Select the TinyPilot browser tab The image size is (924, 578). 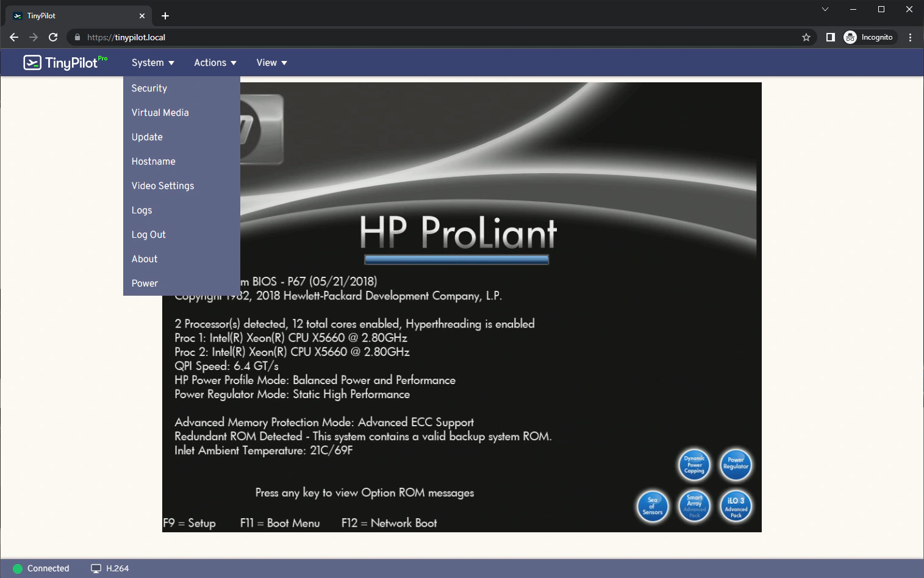[x=79, y=16]
